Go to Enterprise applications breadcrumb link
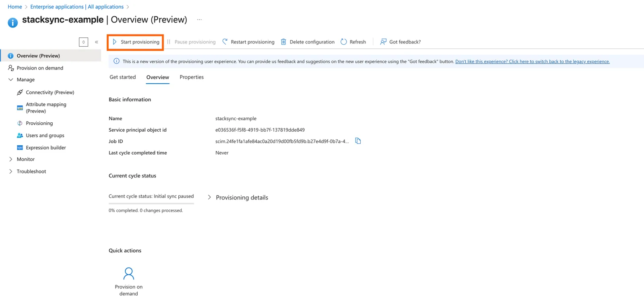Viewport: 644px width, 307px height. (x=77, y=7)
